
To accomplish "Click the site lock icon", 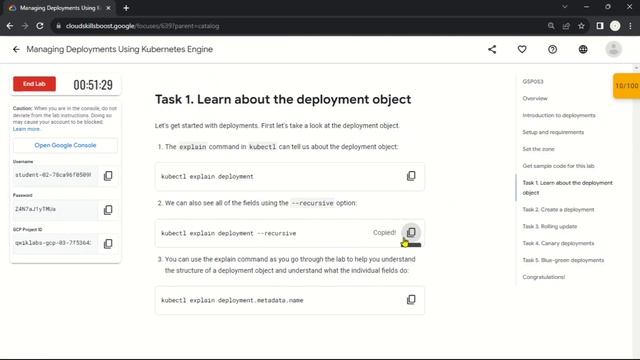I will click(x=58, y=26).
